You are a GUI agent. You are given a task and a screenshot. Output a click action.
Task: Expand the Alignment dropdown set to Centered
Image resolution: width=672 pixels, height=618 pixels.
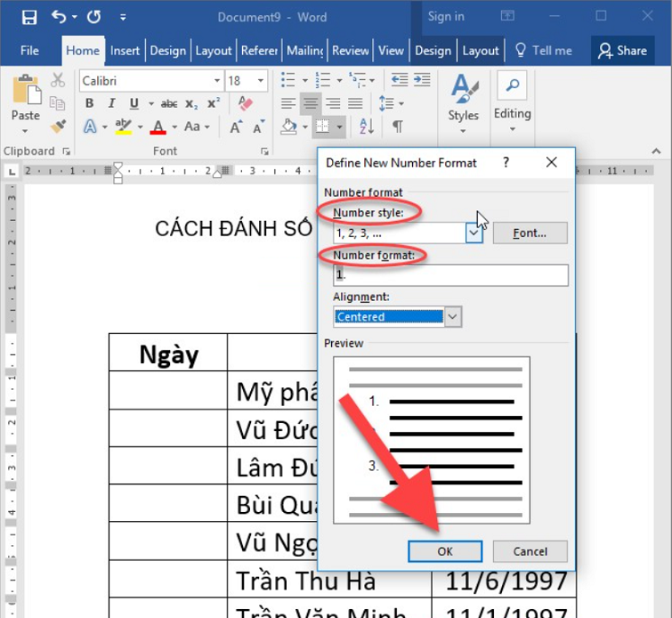click(452, 317)
